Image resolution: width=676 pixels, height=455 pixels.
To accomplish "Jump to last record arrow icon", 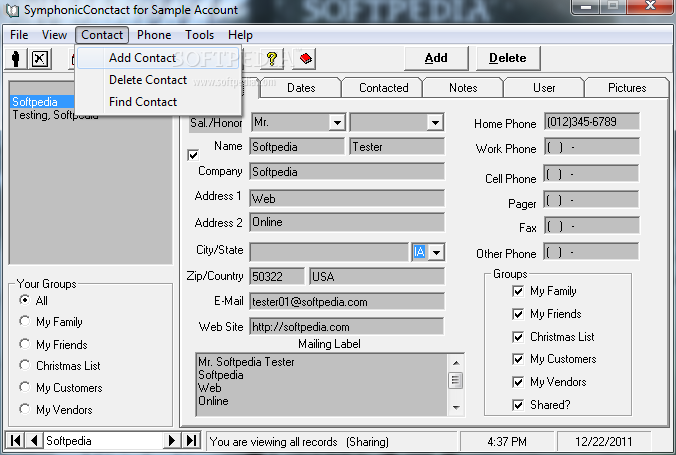I will [x=191, y=440].
